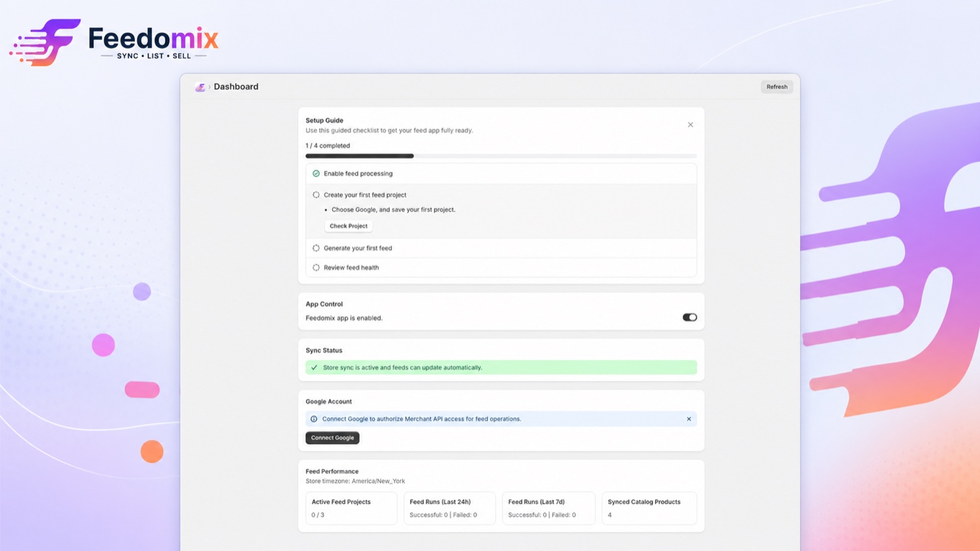Click the App Control heading

tap(324, 304)
